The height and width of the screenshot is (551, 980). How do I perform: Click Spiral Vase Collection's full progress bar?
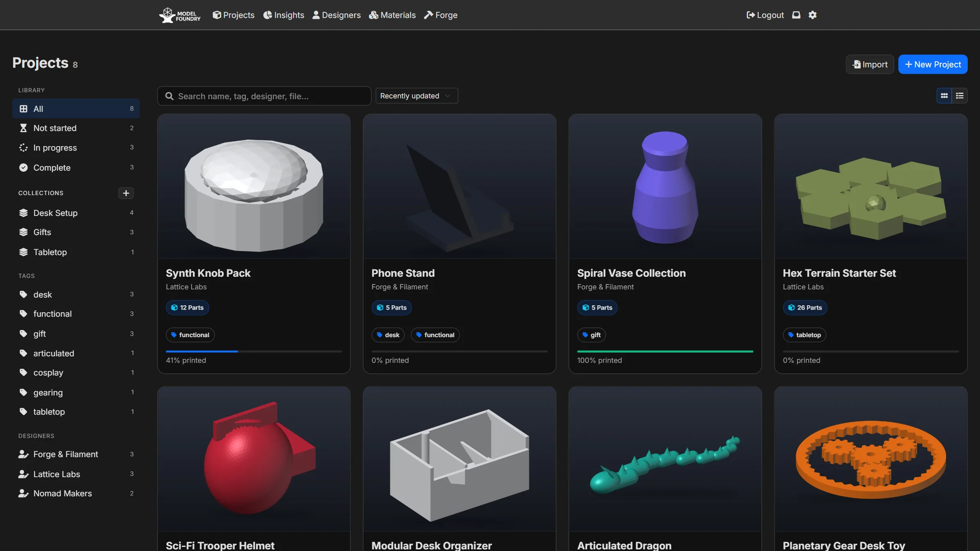[665, 351]
